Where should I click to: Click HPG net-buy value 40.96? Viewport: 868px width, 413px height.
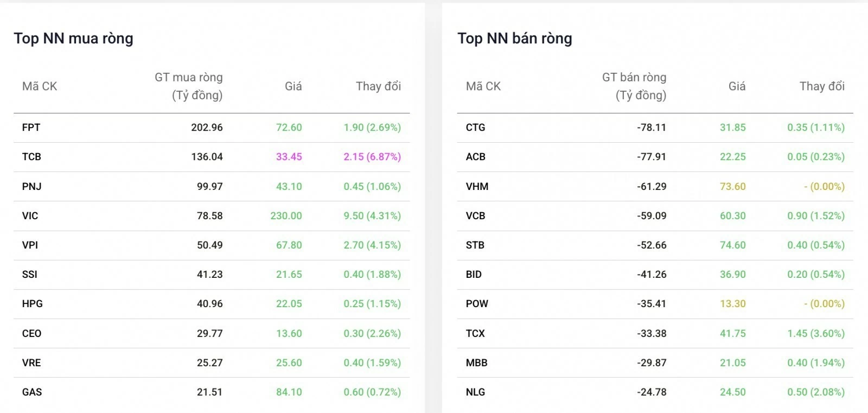(x=209, y=304)
